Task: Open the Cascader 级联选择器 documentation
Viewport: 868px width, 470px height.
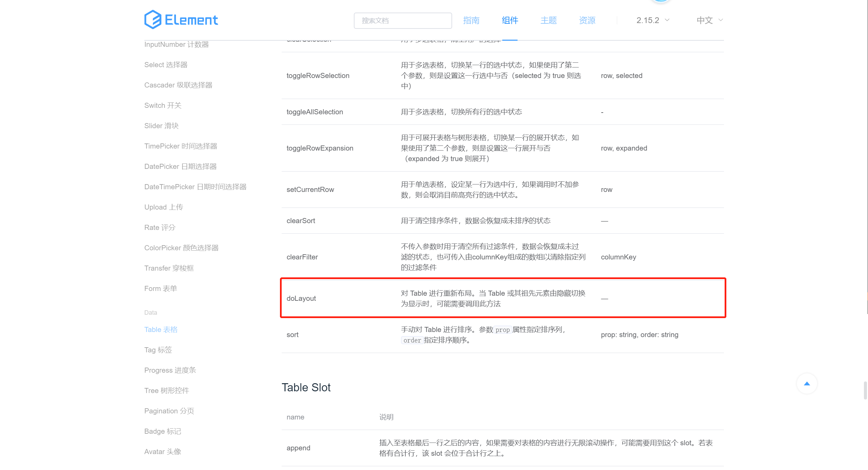Action: click(x=178, y=85)
